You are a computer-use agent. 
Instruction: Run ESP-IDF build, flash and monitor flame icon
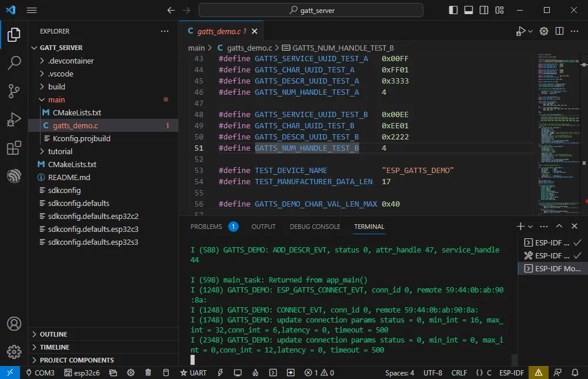(255, 373)
